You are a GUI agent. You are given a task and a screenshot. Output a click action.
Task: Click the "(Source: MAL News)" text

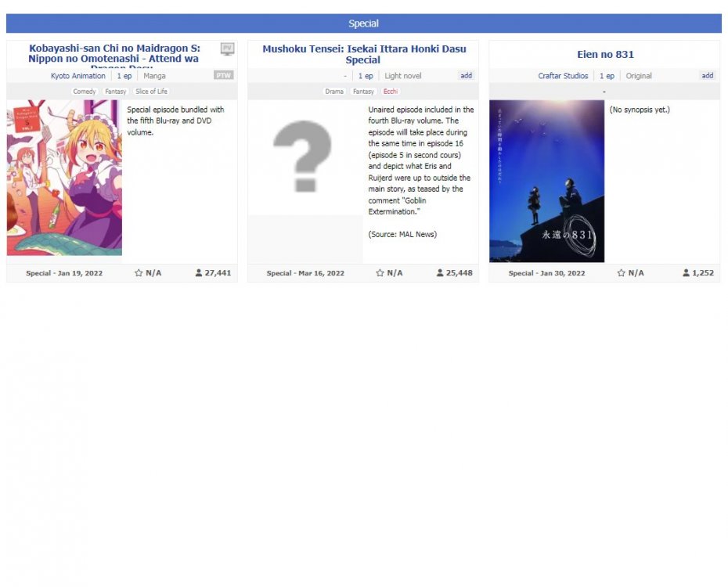402,234
